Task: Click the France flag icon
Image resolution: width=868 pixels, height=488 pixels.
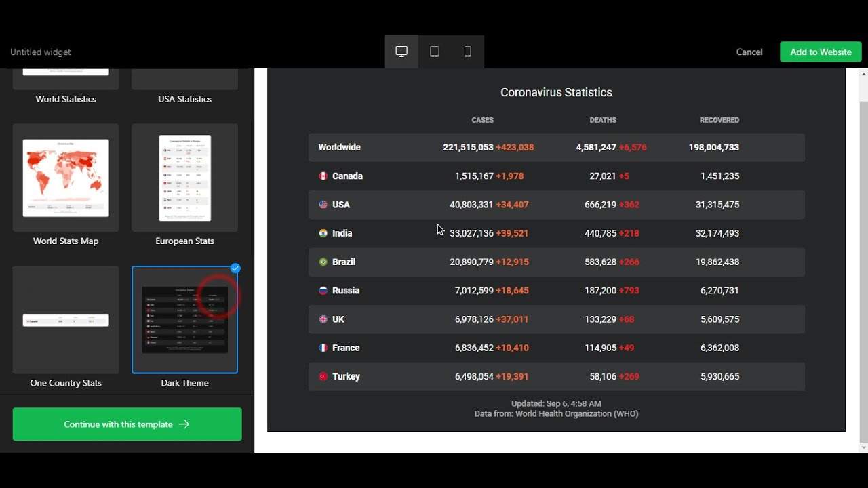Action: [323, 348]
